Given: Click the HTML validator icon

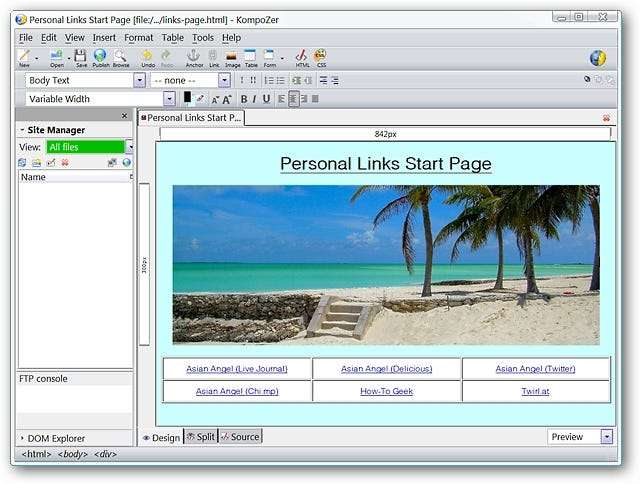Looking at the screenshot, I should coord(301,57).
